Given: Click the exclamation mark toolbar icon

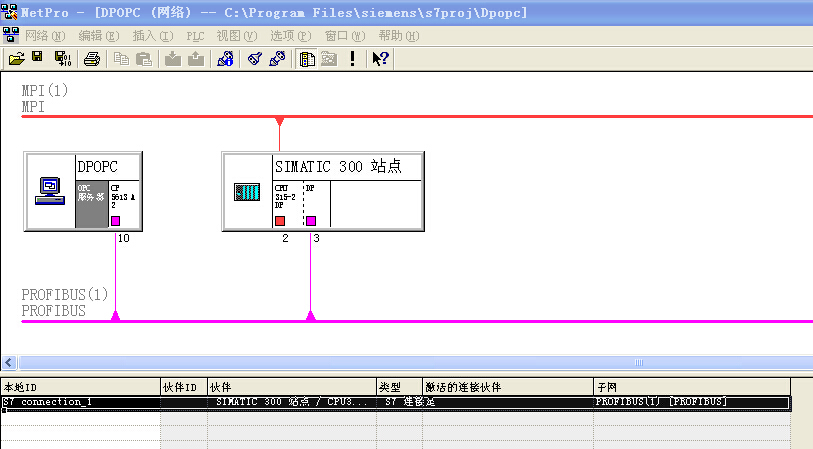Looking at the screenshot, I should (x=353, y=59).
